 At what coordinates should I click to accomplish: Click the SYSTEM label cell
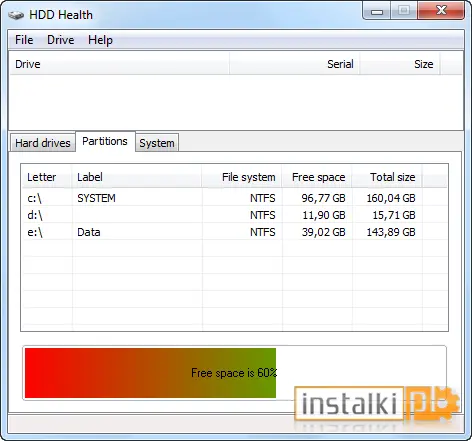(96, 198)
